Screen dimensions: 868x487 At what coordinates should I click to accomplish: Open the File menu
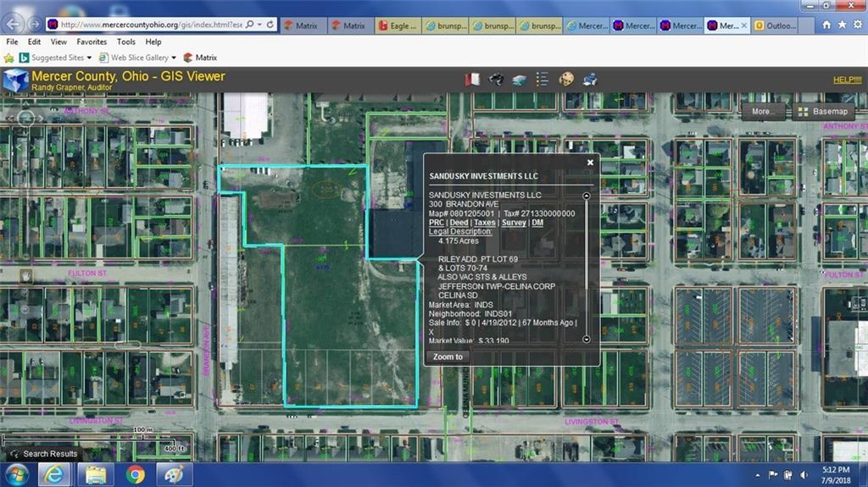(12, 42)
